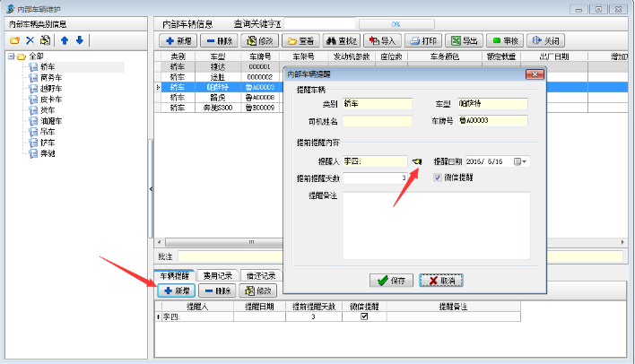Switch to the 借还记录 tab

point(258,275)
